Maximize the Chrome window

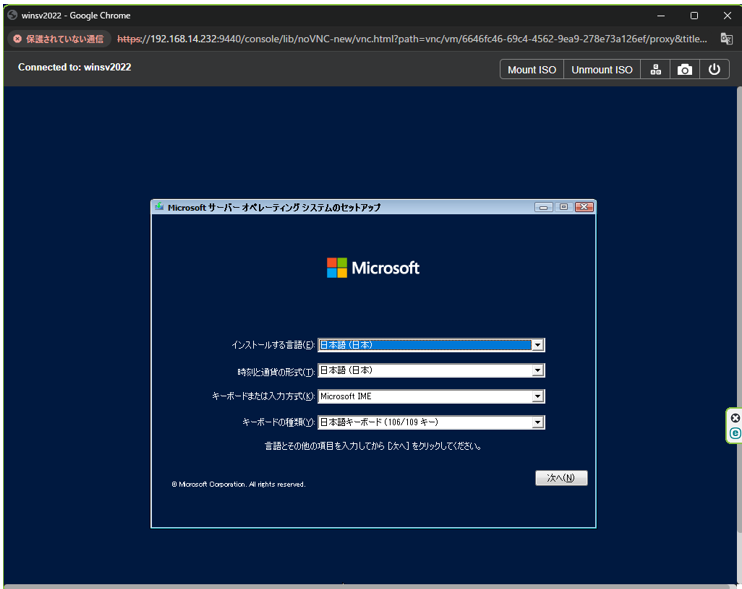tap(694, 16)
